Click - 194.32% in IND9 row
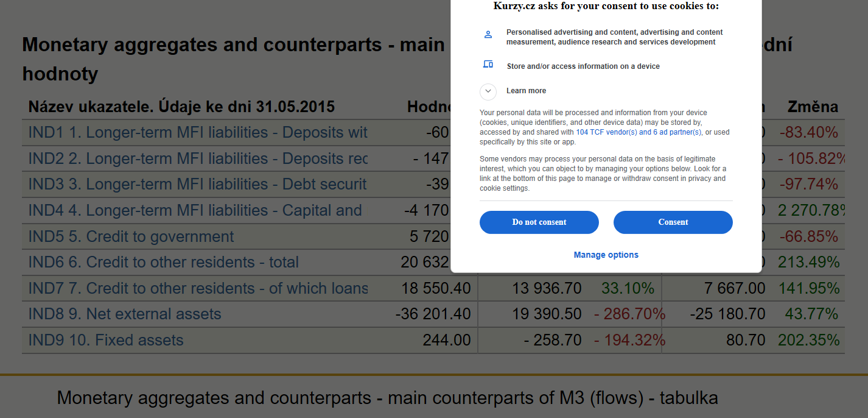The height and width of the screenshot is (418, 868). click(x=630, y=340)
